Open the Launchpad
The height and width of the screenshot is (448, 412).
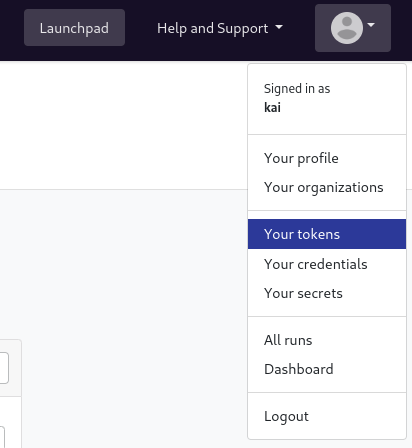tap(74, 28)
